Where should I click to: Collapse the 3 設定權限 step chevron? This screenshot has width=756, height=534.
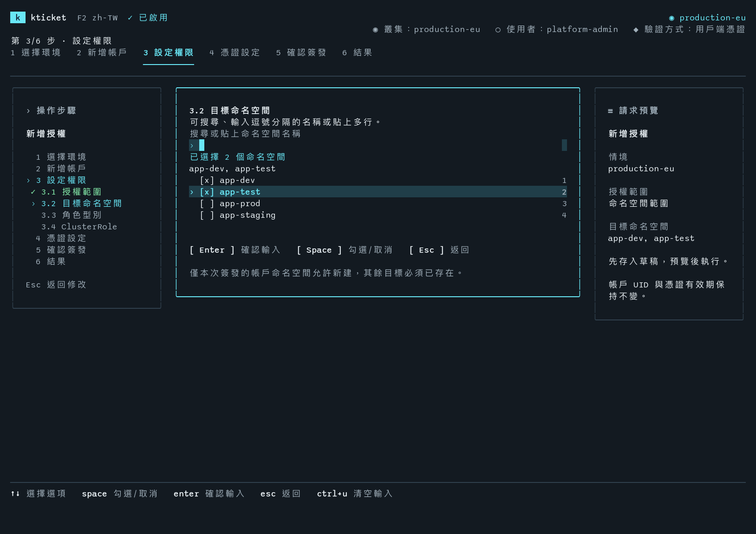tap(28, 180)
